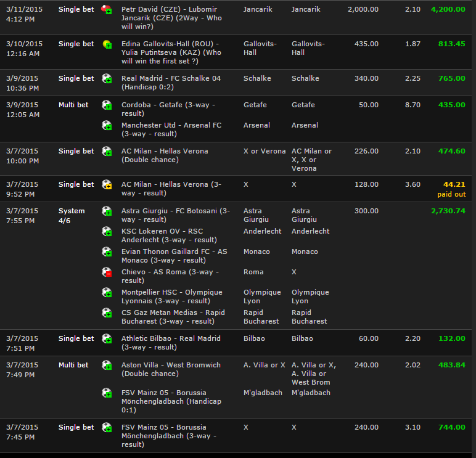Click the 2,000.00 stake value
This screenshot has width=476, height=458.
click(x=363, y=9)
